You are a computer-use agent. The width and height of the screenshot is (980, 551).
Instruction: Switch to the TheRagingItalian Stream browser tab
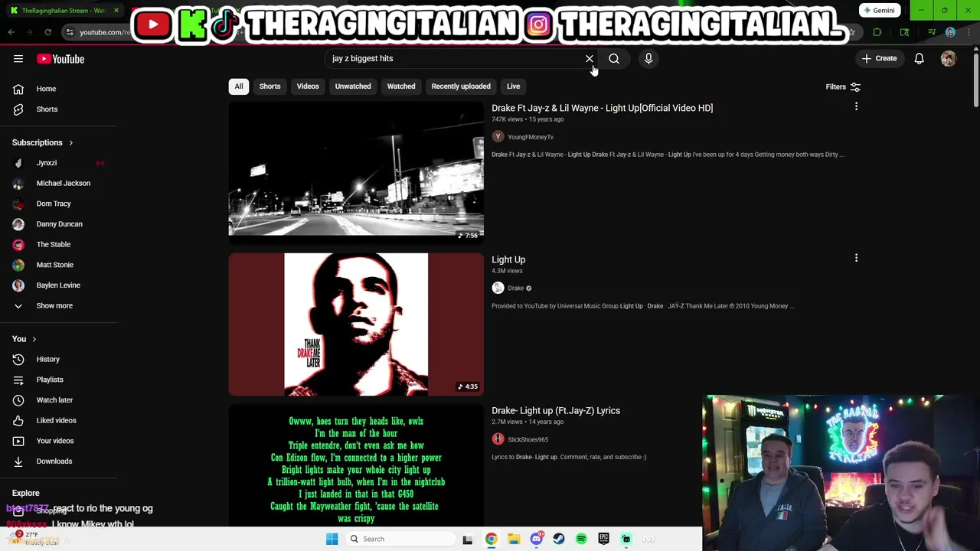click(x=63, y=11)
